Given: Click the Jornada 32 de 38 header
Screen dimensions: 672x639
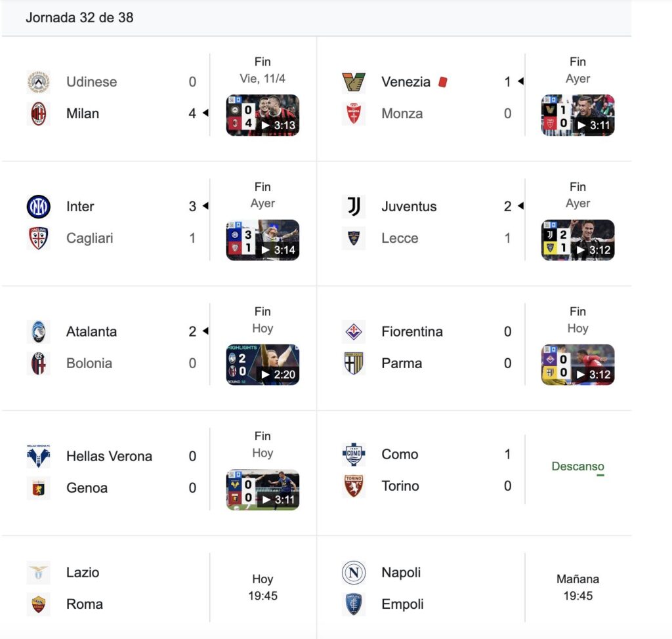Looking at the screenshot, I should pyautogui.click(x=79, y=18).
